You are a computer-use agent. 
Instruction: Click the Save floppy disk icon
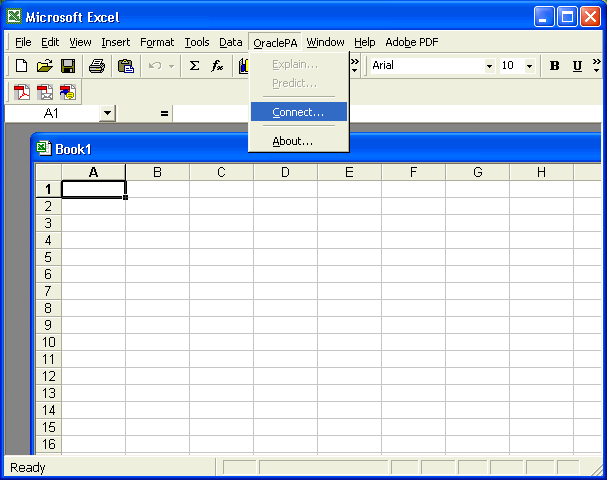point(68,66)
